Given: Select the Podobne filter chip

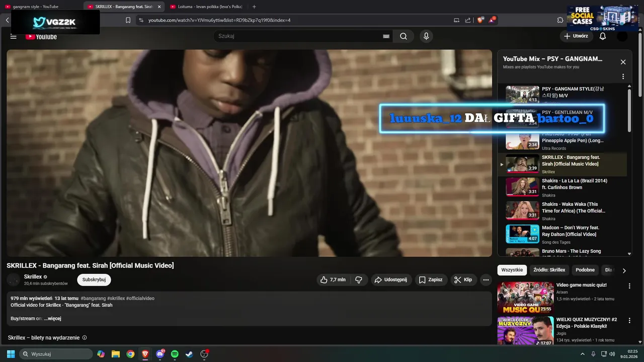Looking at the screenshot, I should 585,270.
